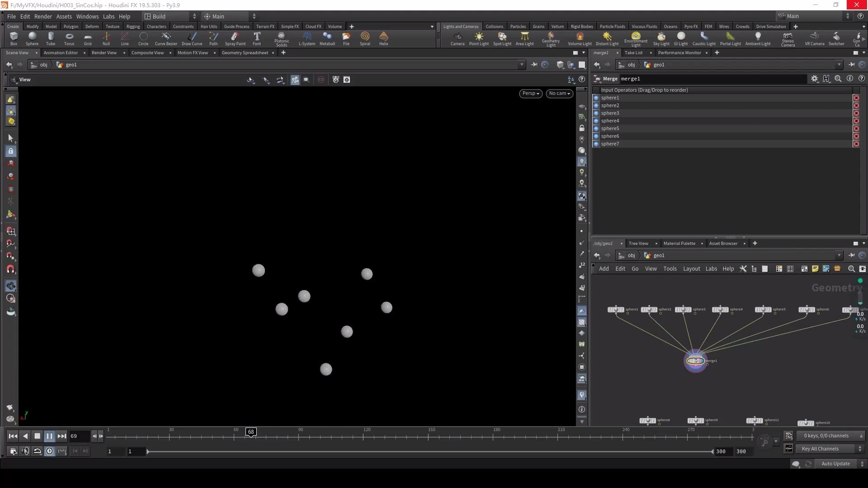The height and width of the screenshot is (488, 868).
Task: Toggle pause on the playbar
Action: 50,436
